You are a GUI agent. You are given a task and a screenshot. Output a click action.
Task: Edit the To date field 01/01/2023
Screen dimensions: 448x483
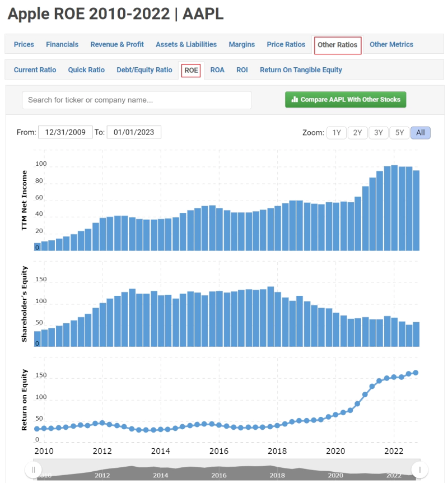point(134,132)
